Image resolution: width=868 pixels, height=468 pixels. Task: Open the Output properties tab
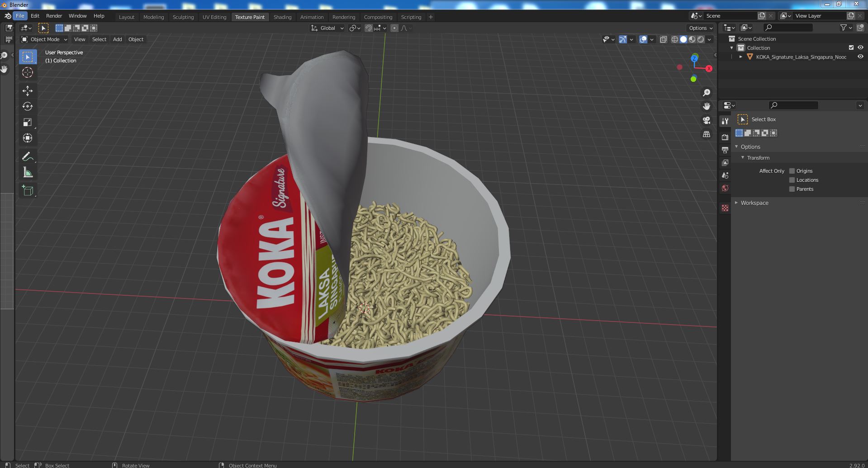pos(725,150)
